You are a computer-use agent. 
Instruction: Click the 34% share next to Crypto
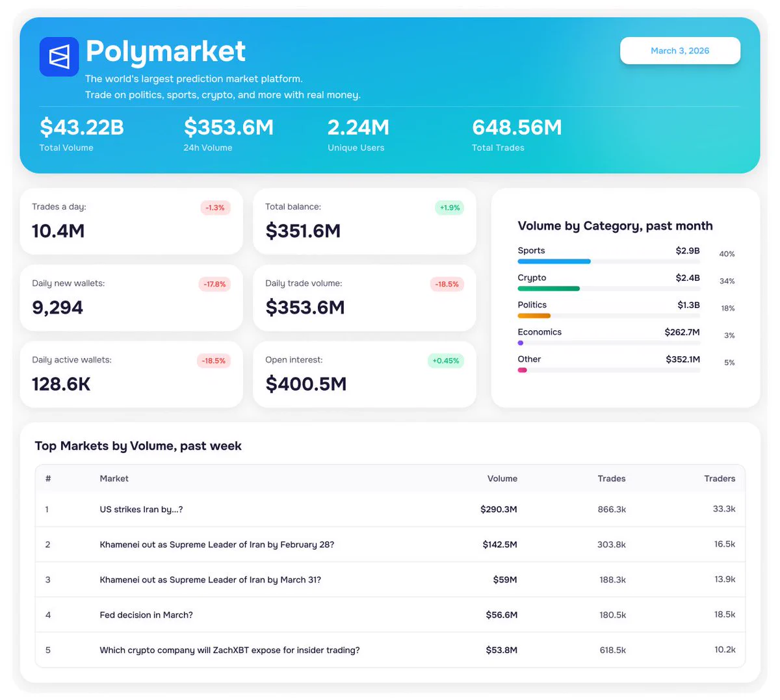727,281
